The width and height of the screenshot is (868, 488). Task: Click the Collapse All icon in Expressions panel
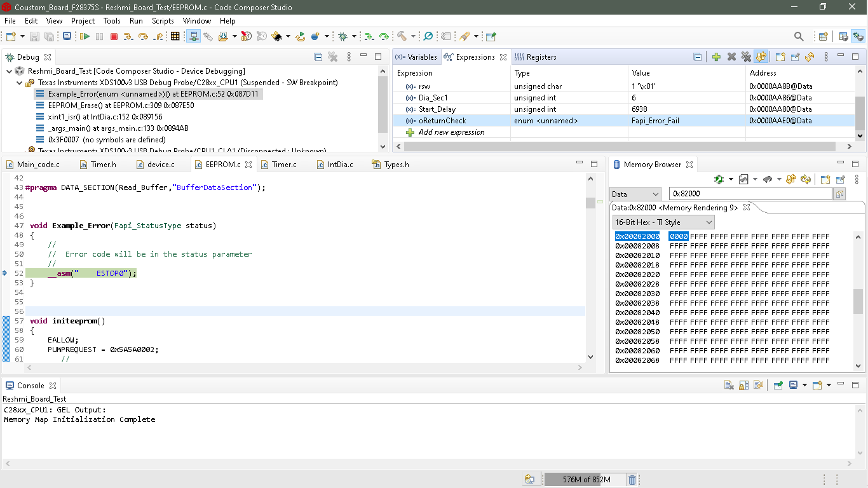tap(698, 57)
